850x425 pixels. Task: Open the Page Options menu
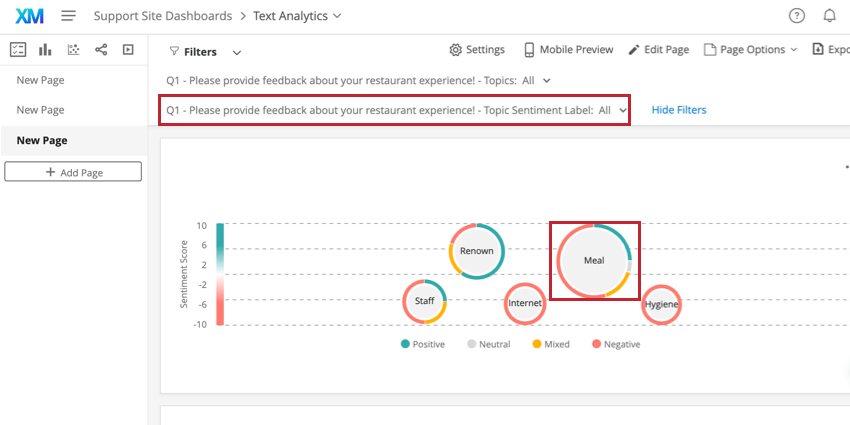coord(752,50)
